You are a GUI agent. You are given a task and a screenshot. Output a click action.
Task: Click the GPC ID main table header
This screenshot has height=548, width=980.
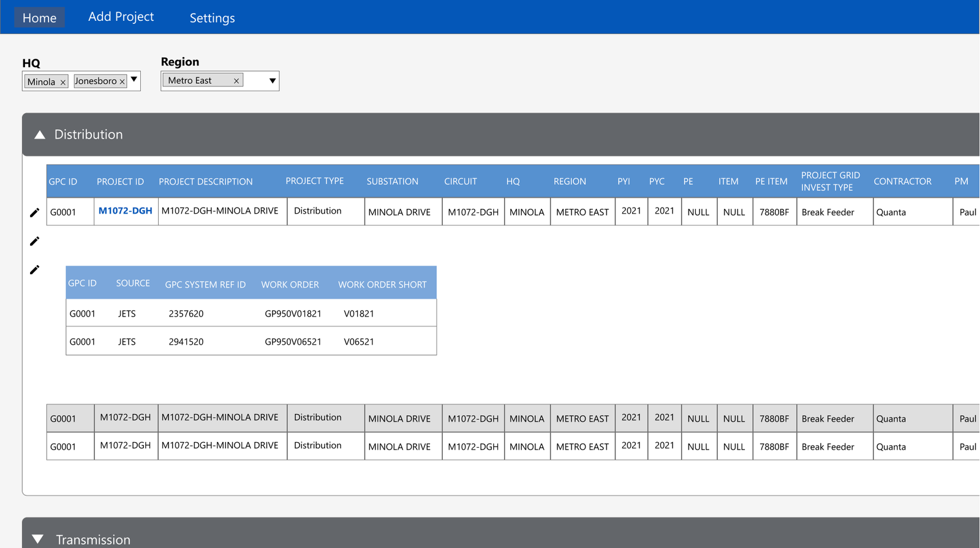(63, 181)
